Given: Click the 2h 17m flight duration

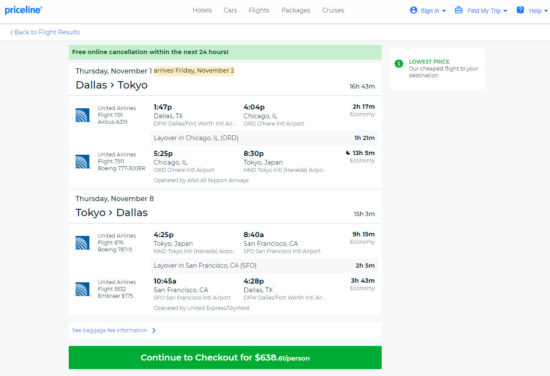Looking at the screenshot, I should (x=364, y=107).
